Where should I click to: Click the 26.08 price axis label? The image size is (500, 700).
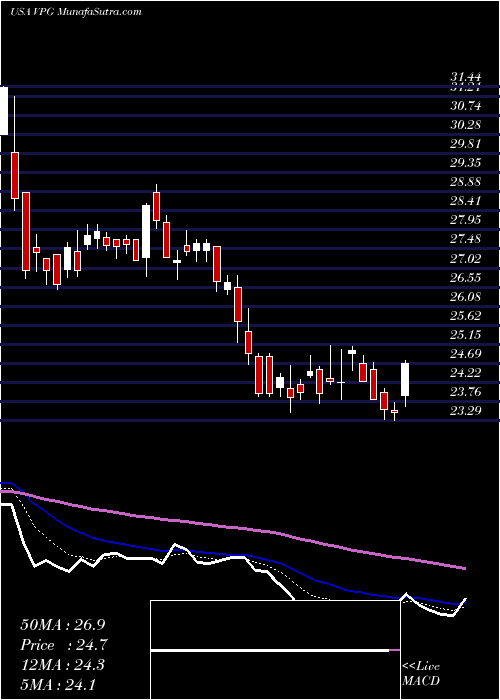[466, 297]
